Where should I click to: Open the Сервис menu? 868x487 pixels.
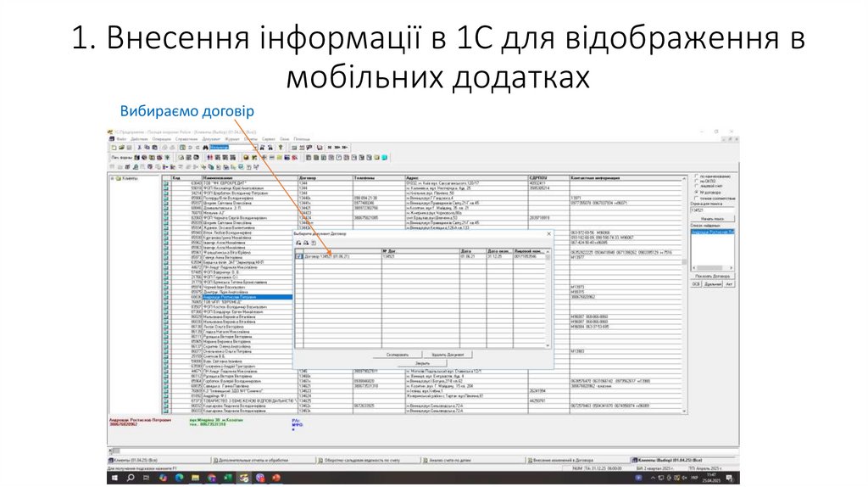(269, 139)
